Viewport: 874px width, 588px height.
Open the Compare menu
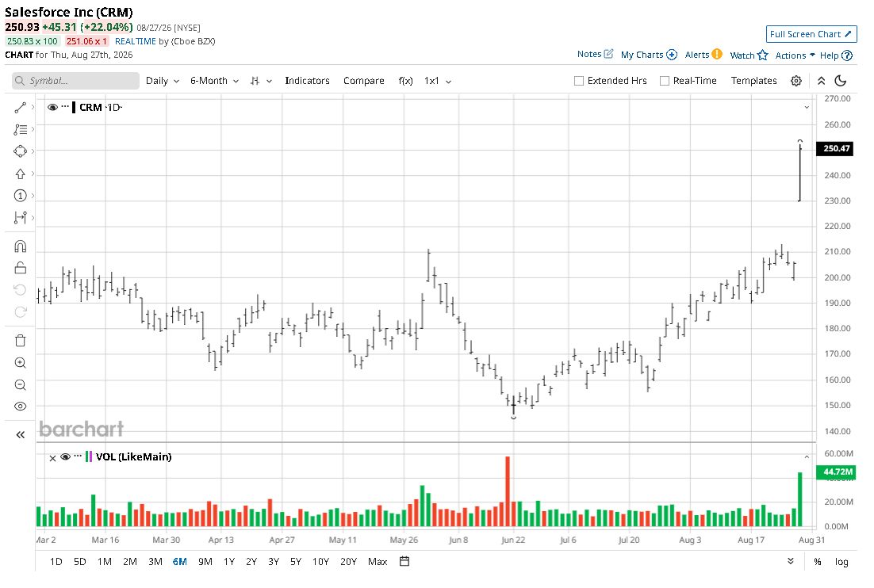point(364,81)
